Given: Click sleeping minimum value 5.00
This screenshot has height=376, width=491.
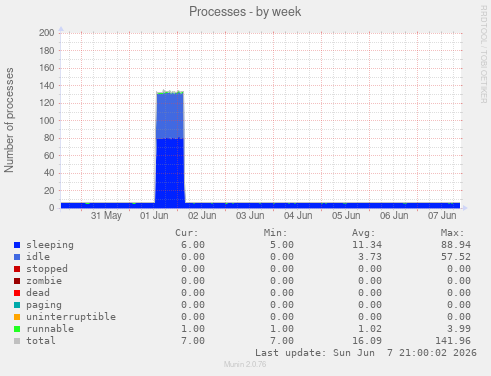Looking at the screenshot, I should [x=282, y=245].
